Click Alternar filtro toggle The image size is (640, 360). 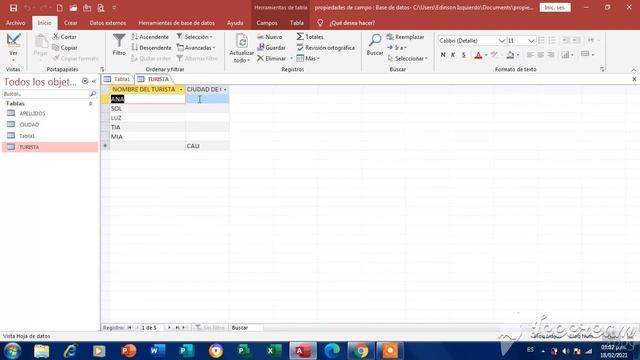click(x=197, y=58)
